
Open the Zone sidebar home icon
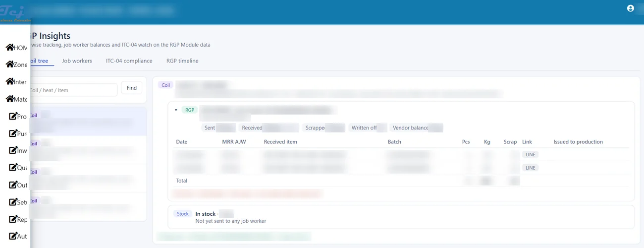pos(9,64)
